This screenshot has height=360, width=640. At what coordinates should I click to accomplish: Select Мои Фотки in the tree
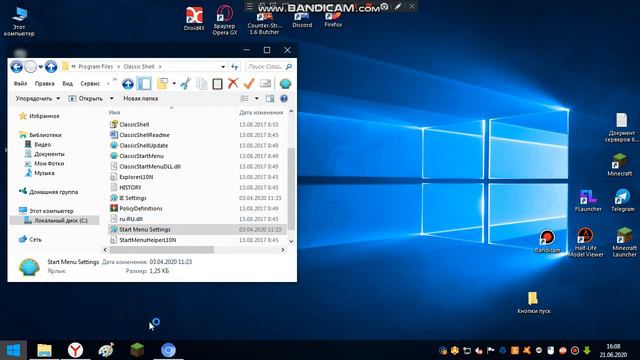tap(49, 163)
